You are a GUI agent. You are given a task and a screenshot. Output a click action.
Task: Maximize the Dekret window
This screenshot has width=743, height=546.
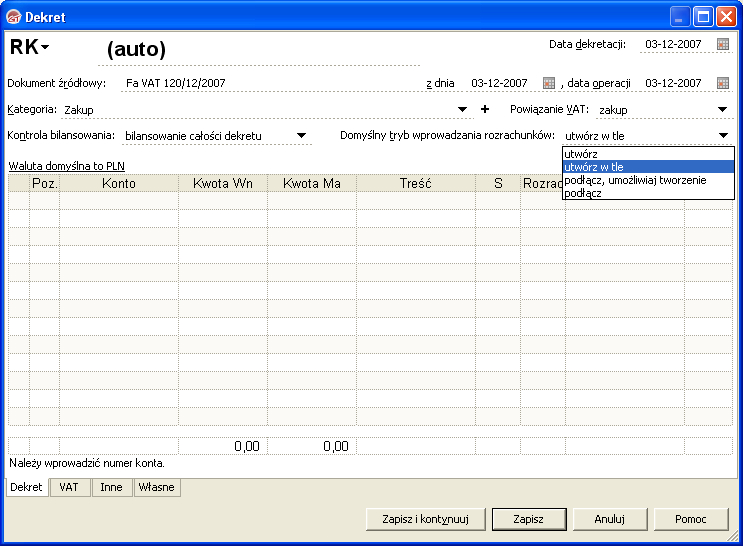coord(703,17)
